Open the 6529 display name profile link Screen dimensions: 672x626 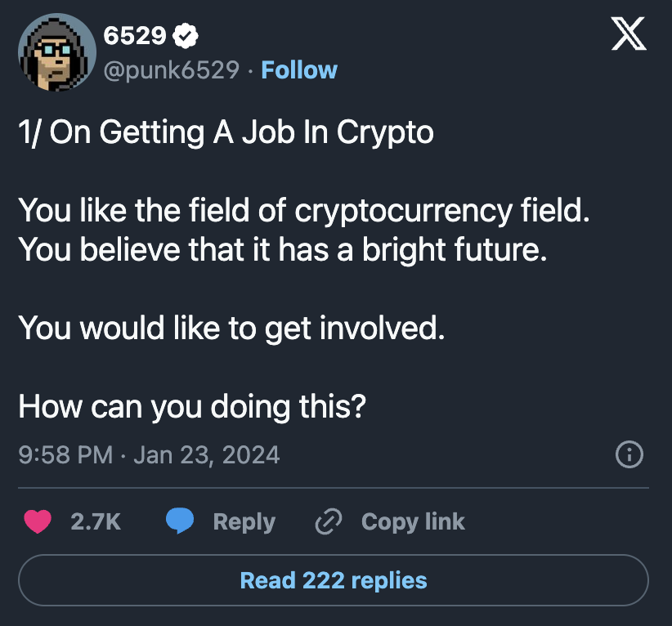[x=136, y=35]
